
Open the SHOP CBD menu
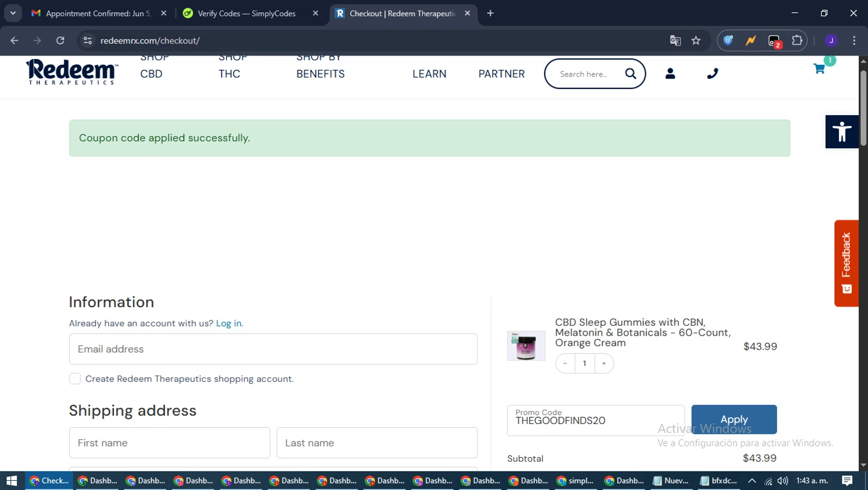point(155,65)
